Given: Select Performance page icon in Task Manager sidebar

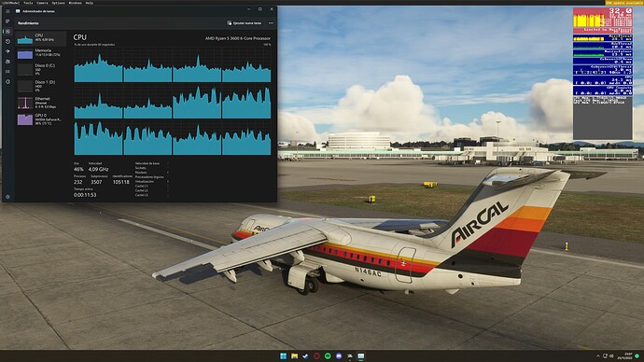Looking at the screenshot, I should [7, 31].
